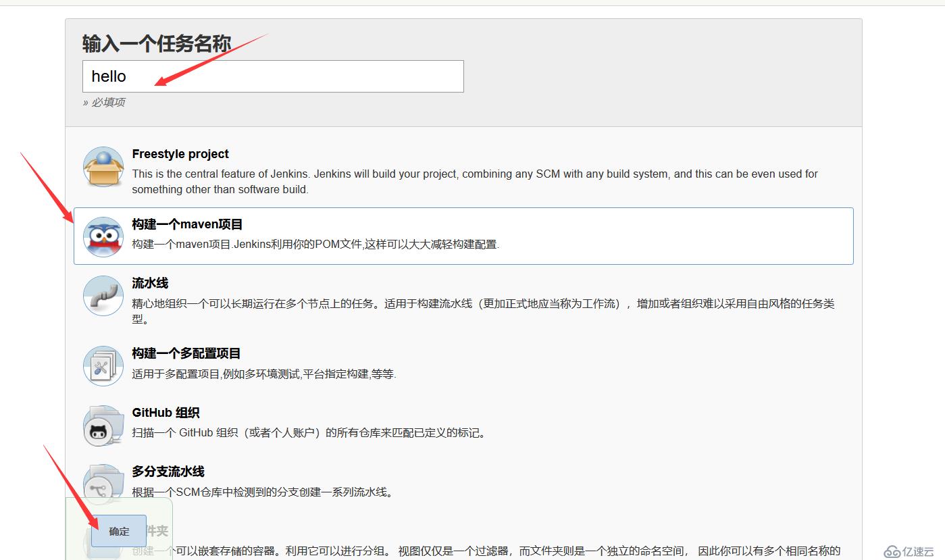Click the 输入一个任务名称 heading

[157, 43]
